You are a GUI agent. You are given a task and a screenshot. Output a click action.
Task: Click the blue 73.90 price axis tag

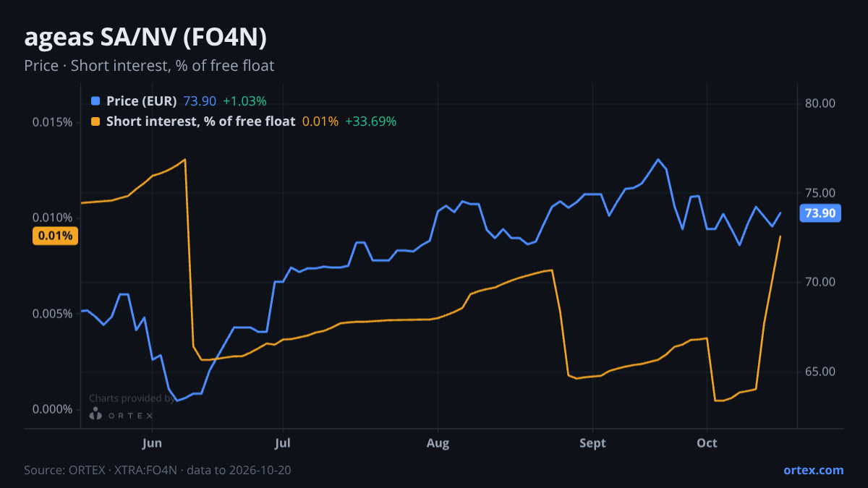[820, 213]
